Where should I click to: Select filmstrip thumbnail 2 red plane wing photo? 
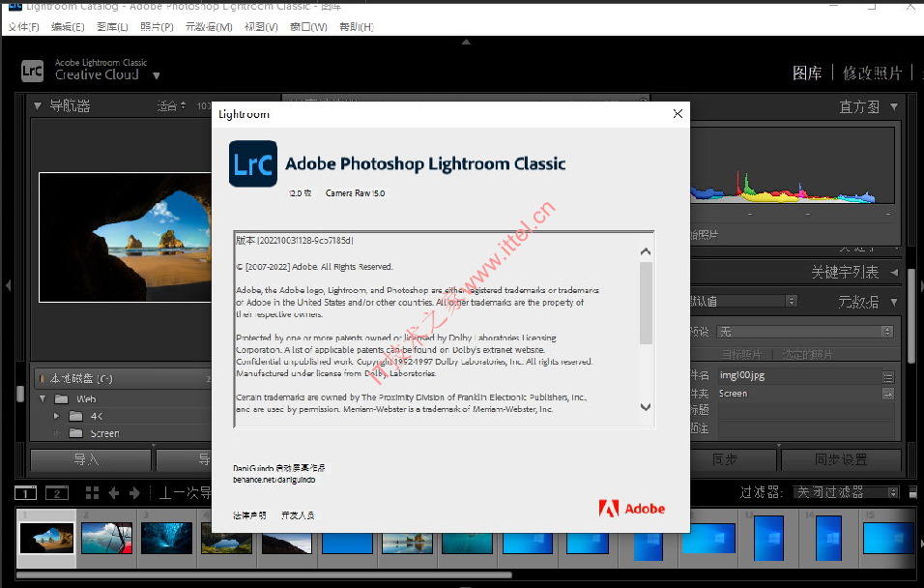[106, 538]
